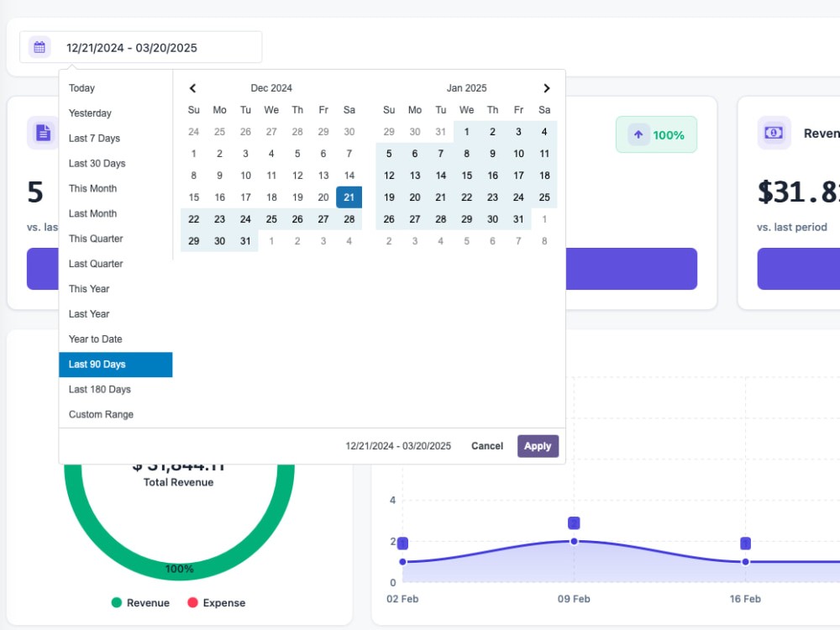840x630 pixels.
Task: Select January 31 in right calendar
Action: 518,219
